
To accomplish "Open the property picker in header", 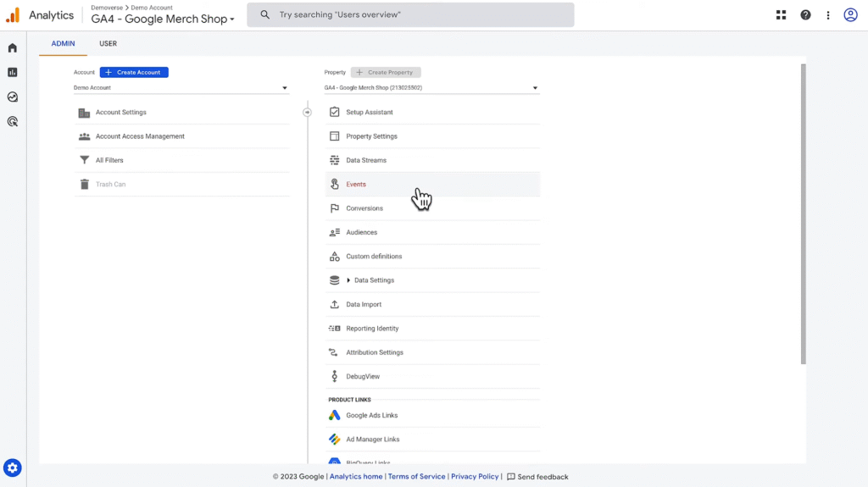I will point(163,19).
